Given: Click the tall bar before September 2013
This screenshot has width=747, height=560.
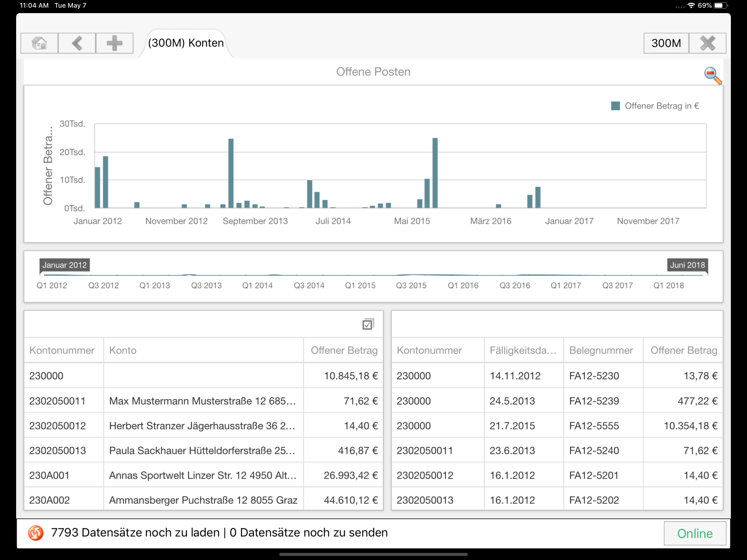Looking at the screenshot, I should coord(231,173).
